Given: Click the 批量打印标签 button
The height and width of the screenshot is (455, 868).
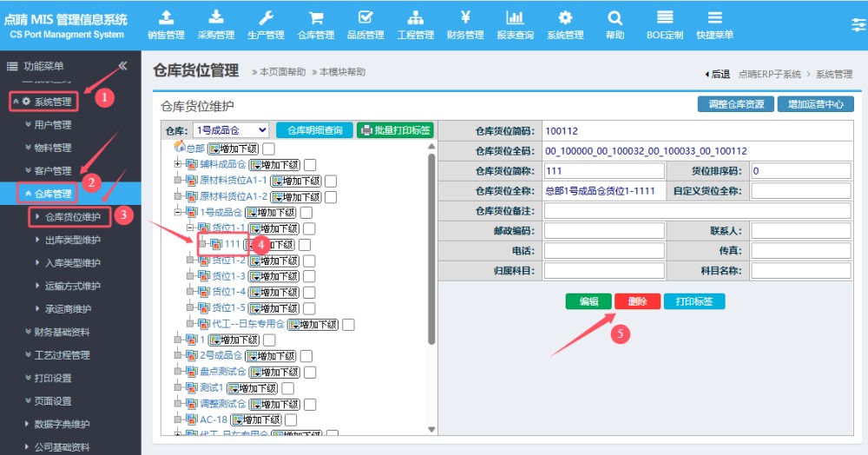Looking at the screenshot, I should tap(394, 130).
